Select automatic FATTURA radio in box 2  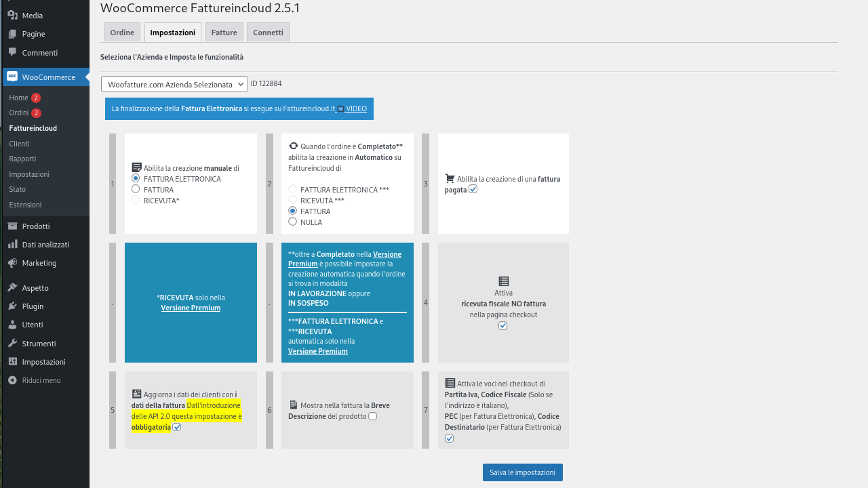[x=293, y=211]
